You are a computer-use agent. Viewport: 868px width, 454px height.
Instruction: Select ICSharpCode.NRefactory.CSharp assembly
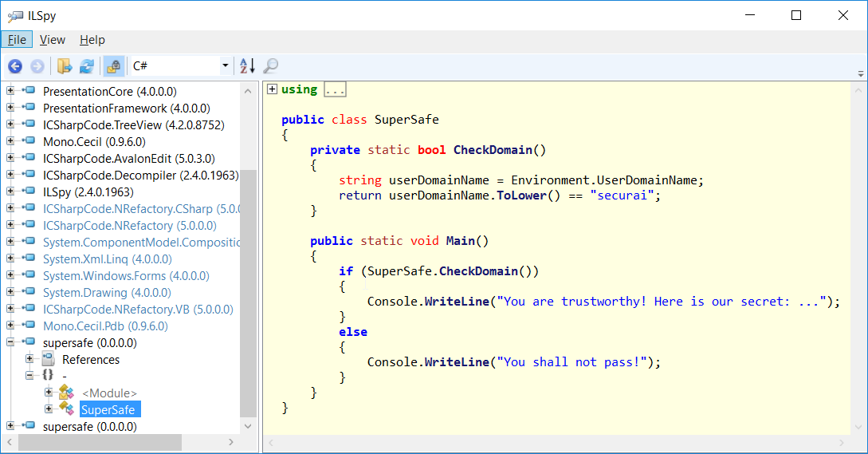[x=141, y=209]
